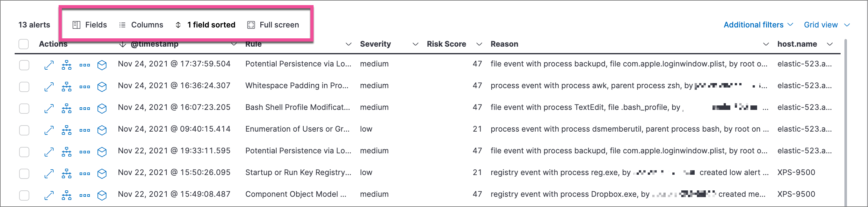Click the 13 alerts count label
The image size is (868, 207).
[34, 25]
